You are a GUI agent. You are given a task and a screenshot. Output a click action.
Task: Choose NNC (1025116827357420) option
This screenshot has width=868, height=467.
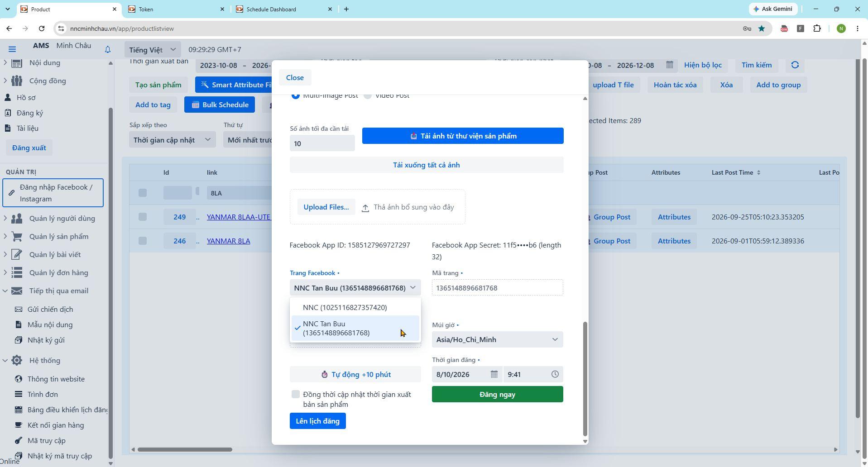355,307
